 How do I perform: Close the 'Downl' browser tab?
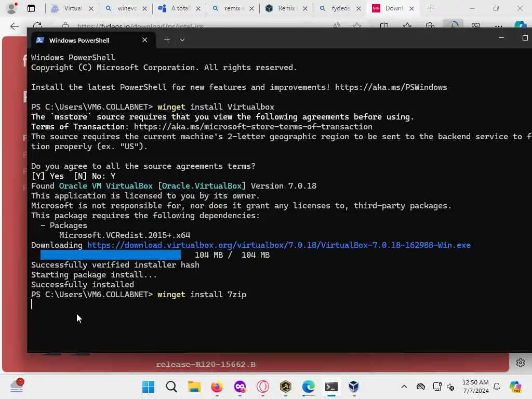tap(411, 8)
